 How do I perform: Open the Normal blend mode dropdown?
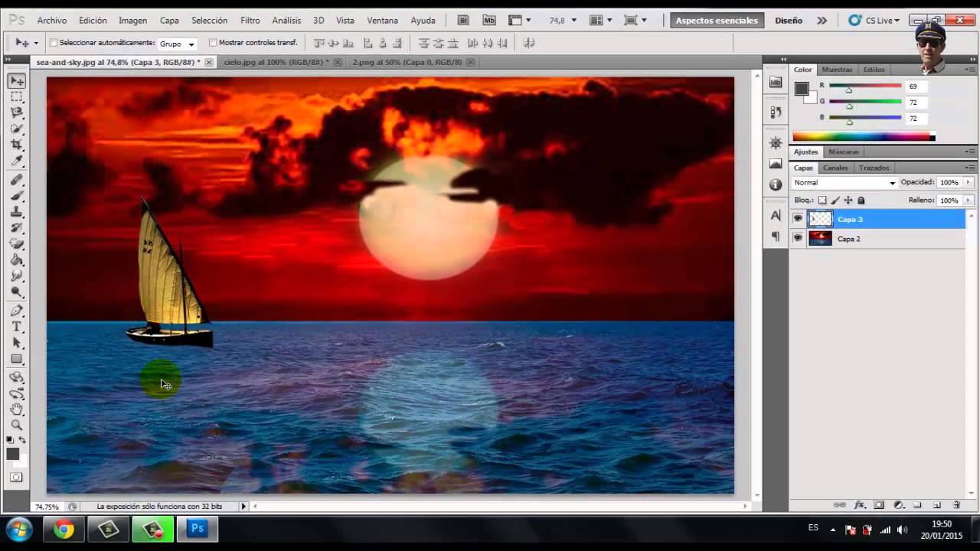coord(844,183)
